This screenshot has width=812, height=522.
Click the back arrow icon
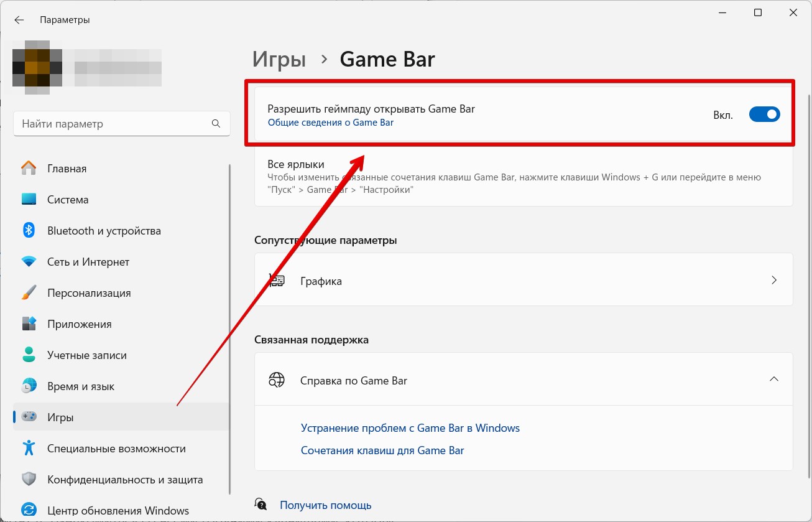pos(19,20)
